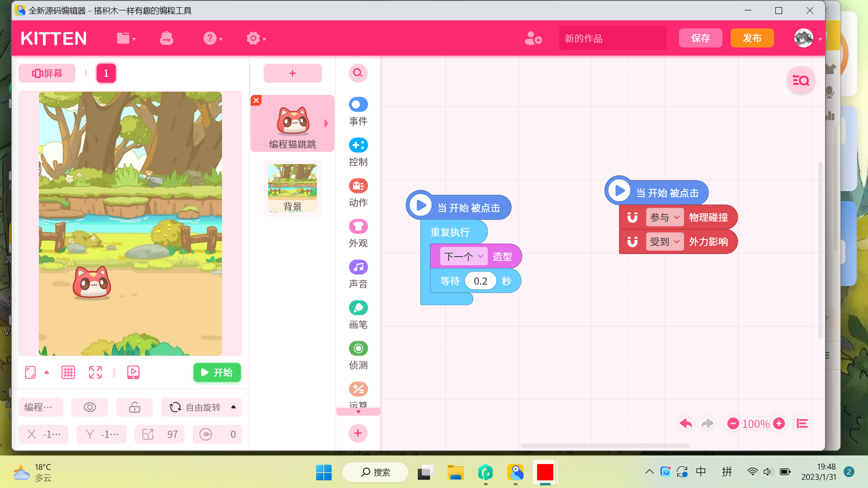The image size is (868, 488).
Task: Click the stage recording playback icon
Action: 133,372
